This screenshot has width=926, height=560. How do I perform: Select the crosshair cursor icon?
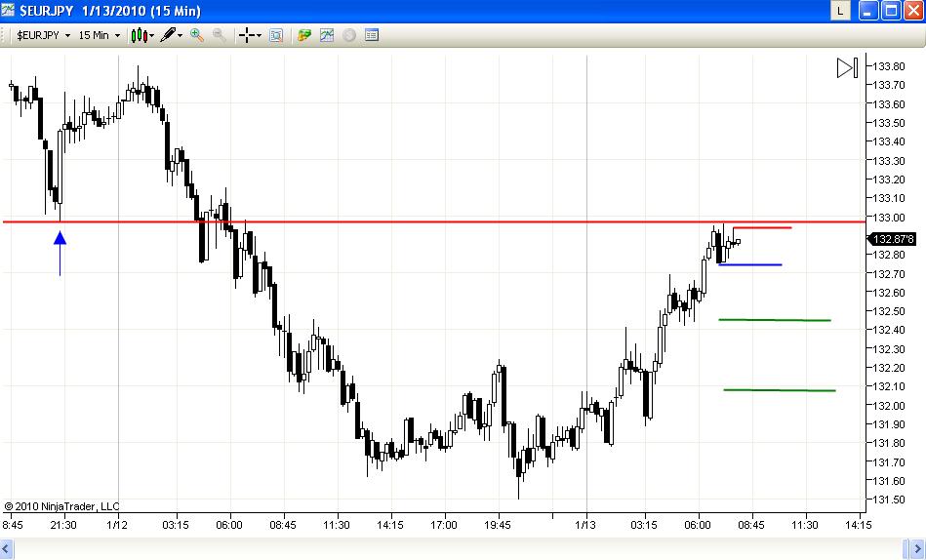click(247, 35)
